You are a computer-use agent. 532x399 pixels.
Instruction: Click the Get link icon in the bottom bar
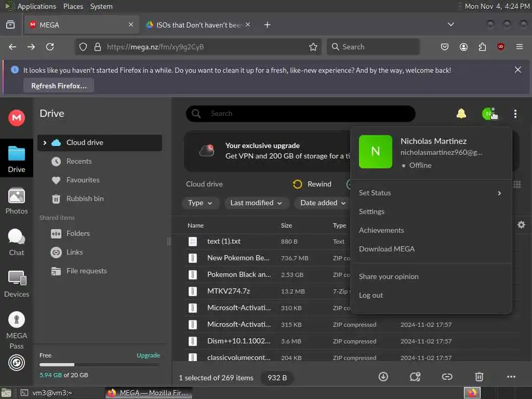point(447,377)
